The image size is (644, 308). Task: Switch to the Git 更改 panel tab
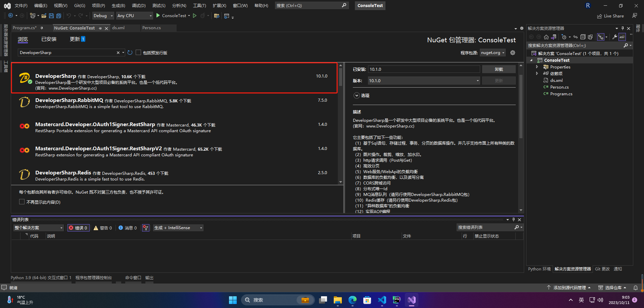602,269
